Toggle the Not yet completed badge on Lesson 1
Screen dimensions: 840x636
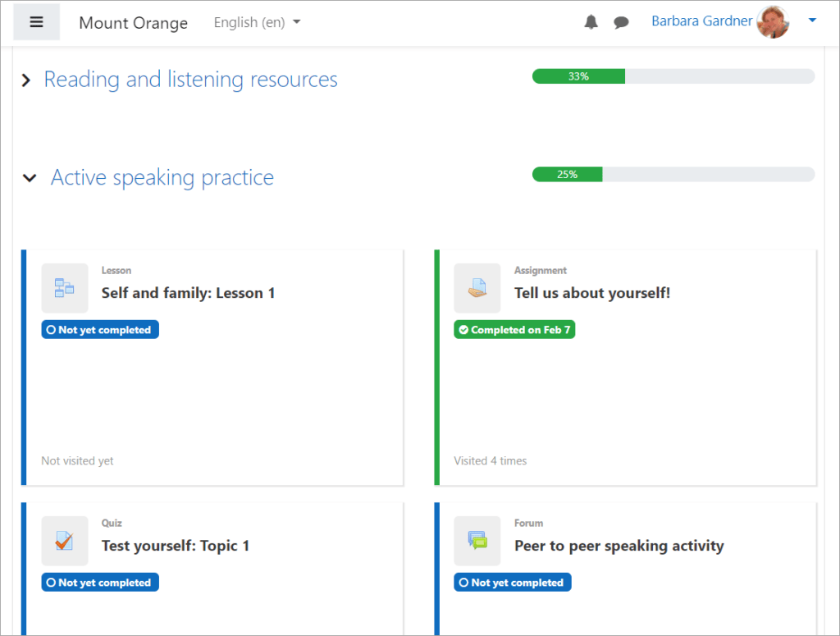[99, 329]
